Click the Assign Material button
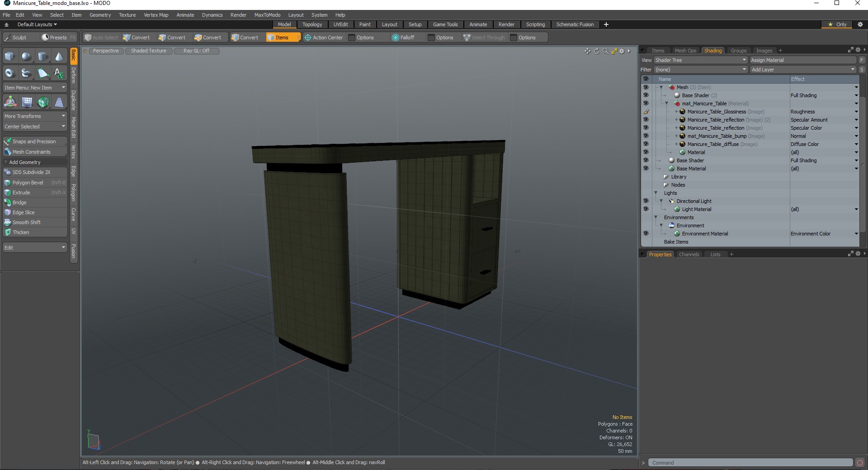 click(x=803, y=60)
